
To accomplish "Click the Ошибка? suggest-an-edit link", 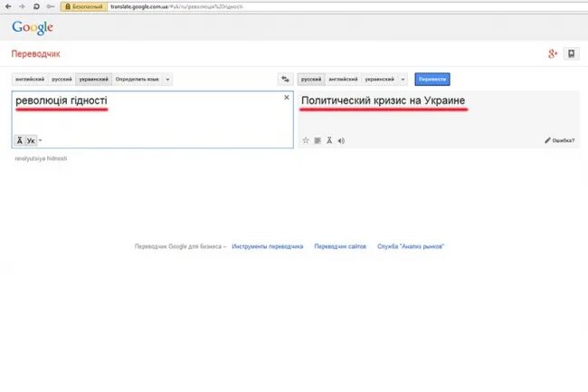I will (559, 140).
